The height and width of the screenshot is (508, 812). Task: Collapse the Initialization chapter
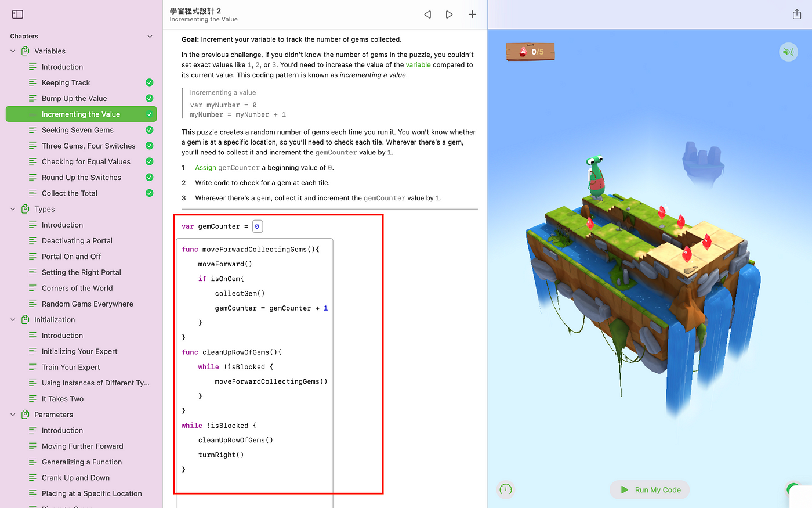[13, 320]
